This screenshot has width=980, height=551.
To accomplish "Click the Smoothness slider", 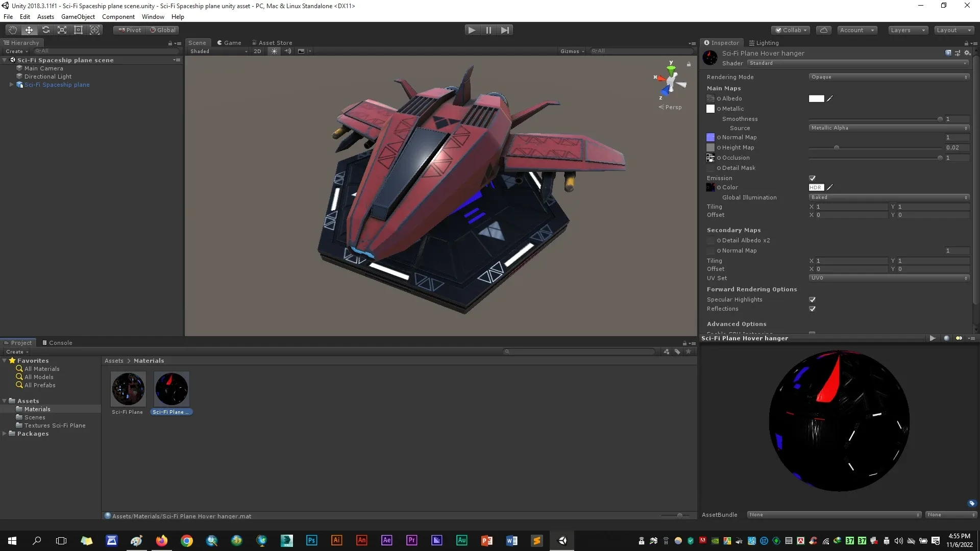I will (x=875, y=119).
